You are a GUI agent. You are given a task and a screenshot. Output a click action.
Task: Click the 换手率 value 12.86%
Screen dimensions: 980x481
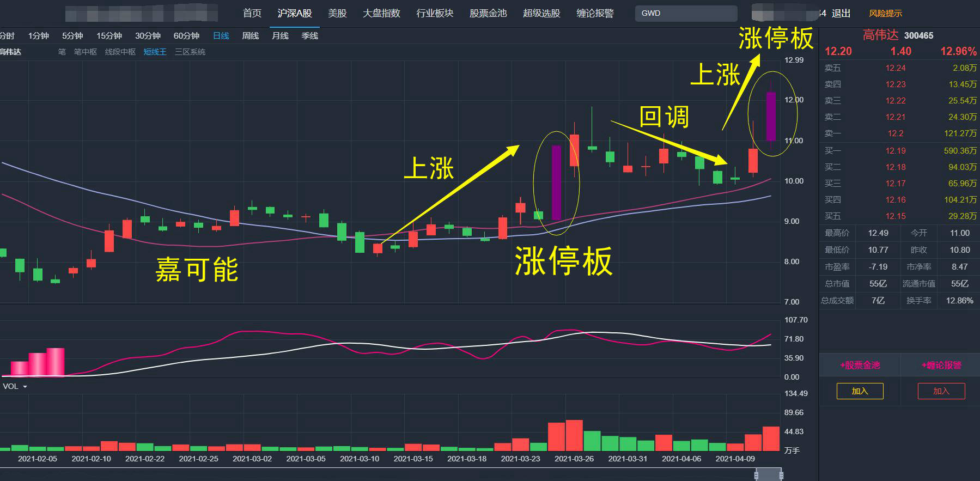960,301
